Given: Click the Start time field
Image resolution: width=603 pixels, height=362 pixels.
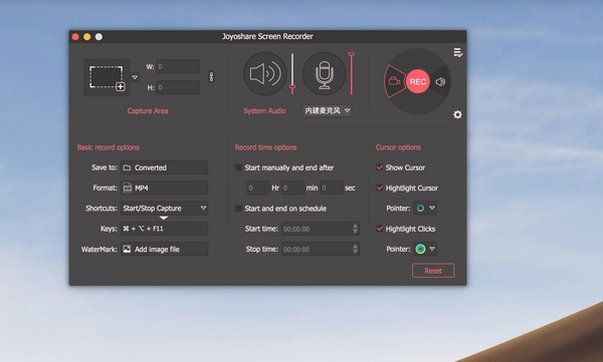Looking at the screenshot, I should tap(320, 229).
